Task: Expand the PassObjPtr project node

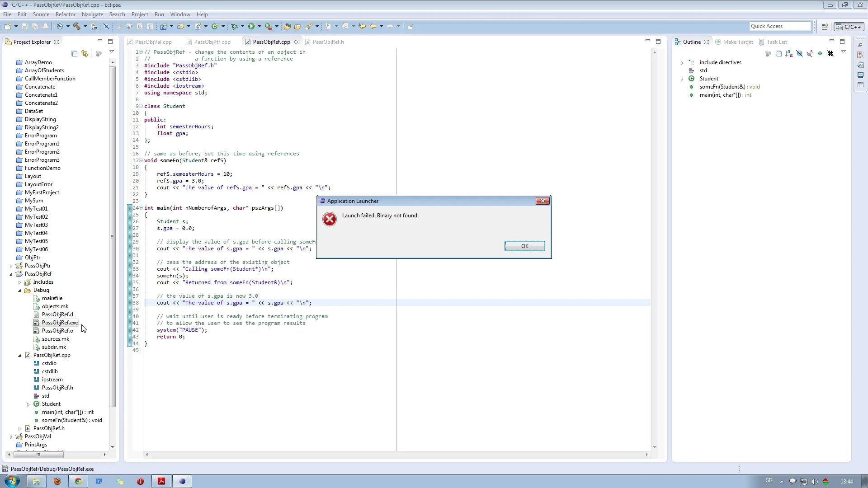Action: click(x=11, y=266)
